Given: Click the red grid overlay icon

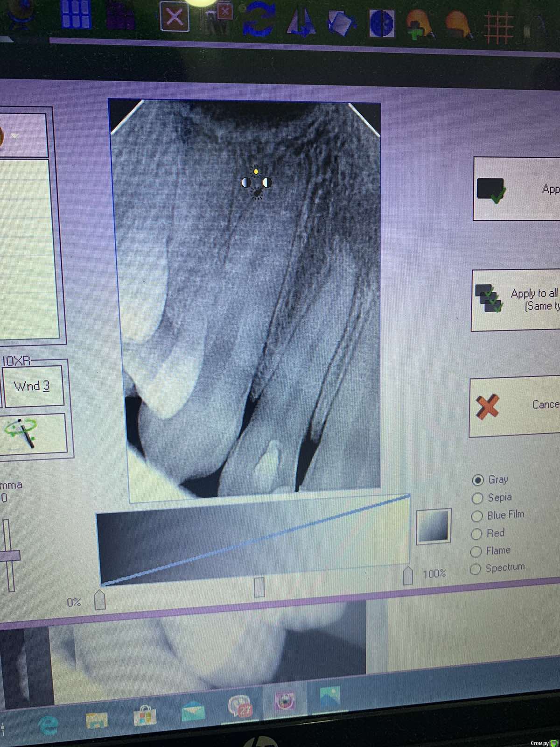Looking at the screenshot, I should [498, 28].
